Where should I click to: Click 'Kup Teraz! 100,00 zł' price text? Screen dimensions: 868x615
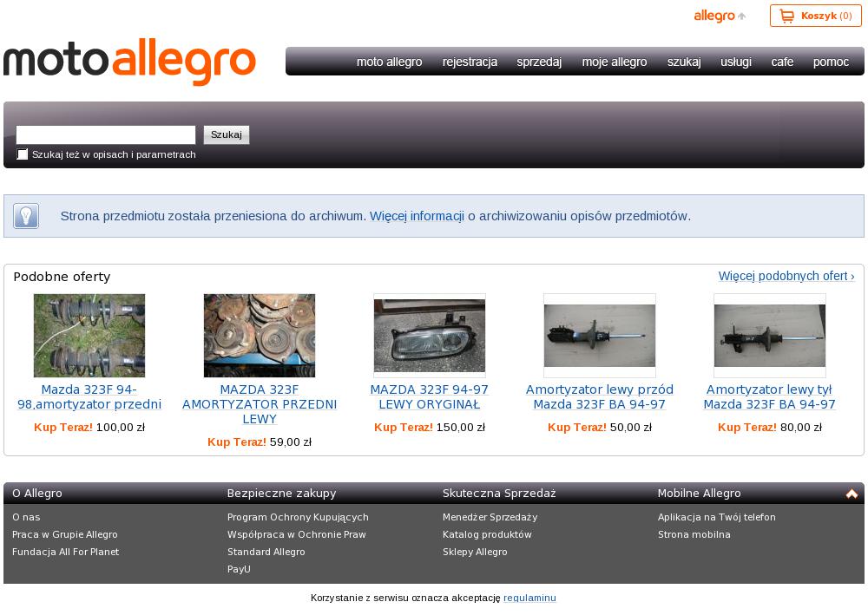pyautogui.click(x=89, y=427)
